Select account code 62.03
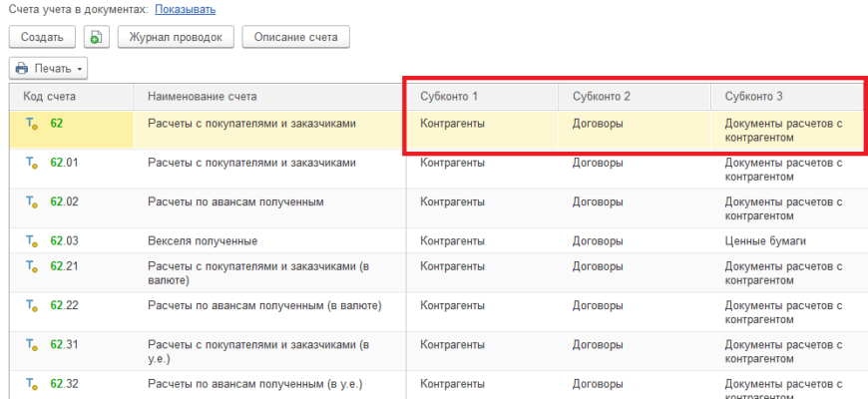Image resolution: width=868 pixels, height=399 pixels. (x=64, y=241)
